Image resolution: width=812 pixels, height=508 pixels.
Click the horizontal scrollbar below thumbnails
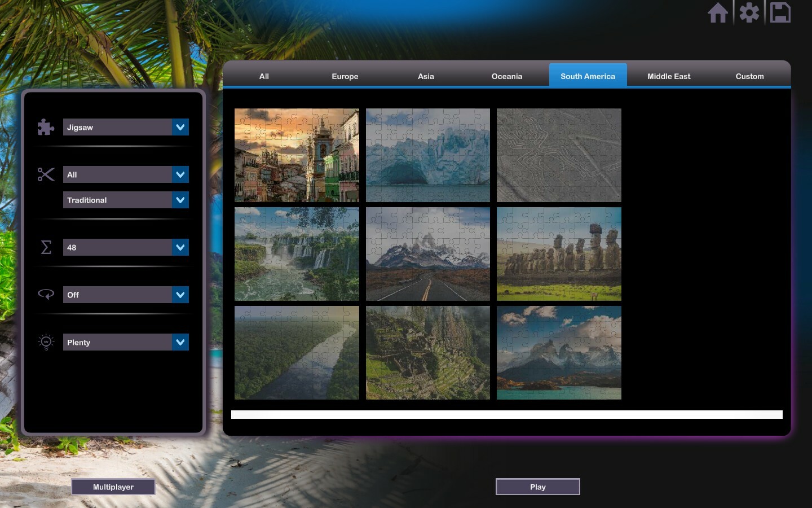coord(506,414)
